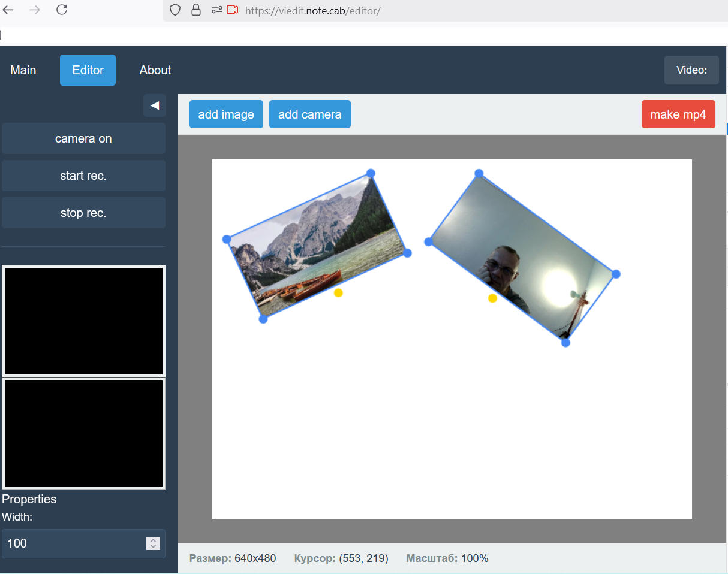
Task: Switch to the About tab
Action: coord(155,70)
